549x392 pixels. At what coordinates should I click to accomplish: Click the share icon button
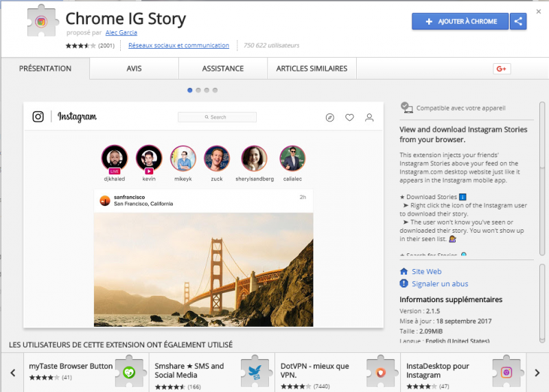pos(518,21)
